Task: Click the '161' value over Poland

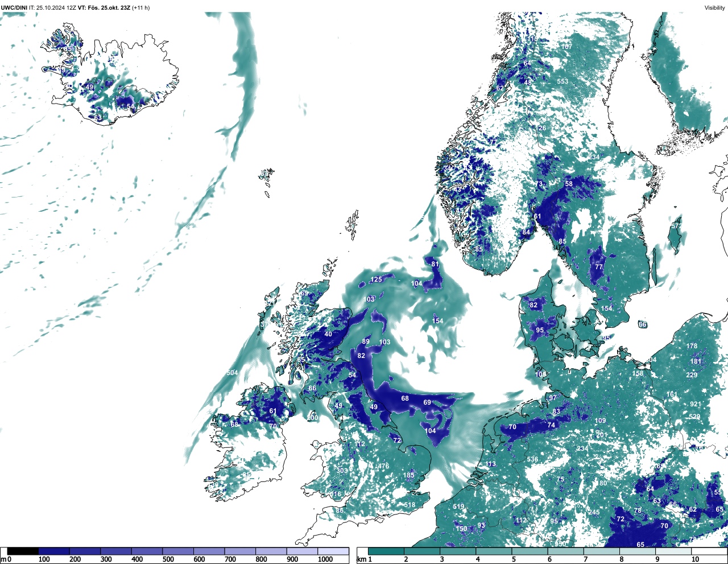Action: 672,394
